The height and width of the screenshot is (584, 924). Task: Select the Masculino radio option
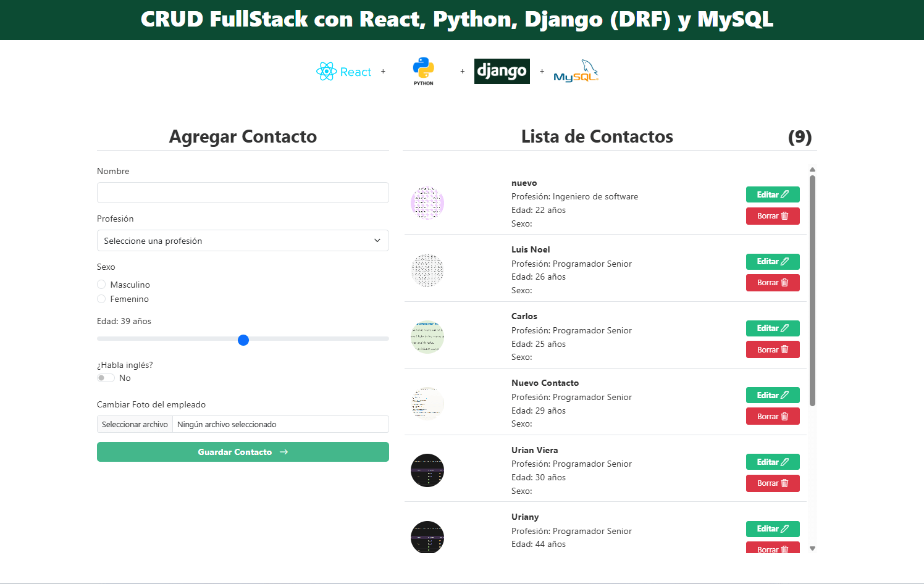tap(101, 285)
